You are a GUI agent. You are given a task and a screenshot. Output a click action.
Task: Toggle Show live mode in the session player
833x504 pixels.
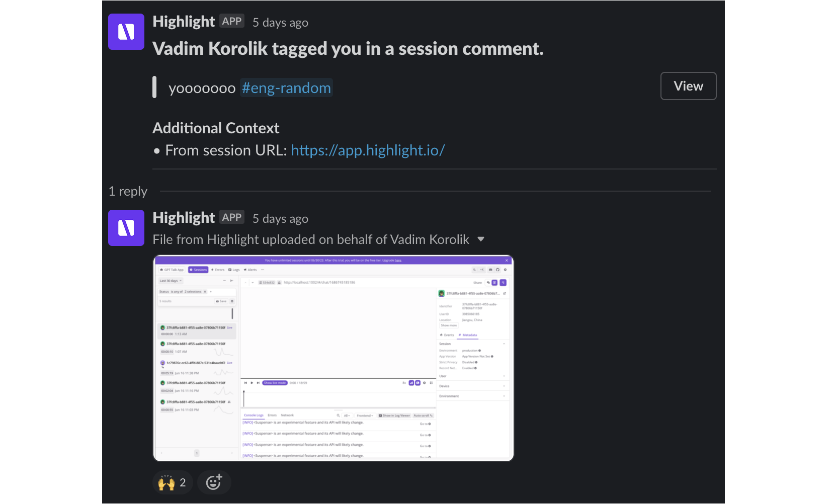click(x=275, y=383)
